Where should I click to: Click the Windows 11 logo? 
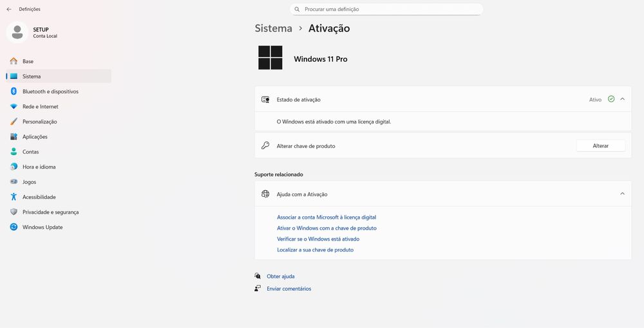point(270,58)
